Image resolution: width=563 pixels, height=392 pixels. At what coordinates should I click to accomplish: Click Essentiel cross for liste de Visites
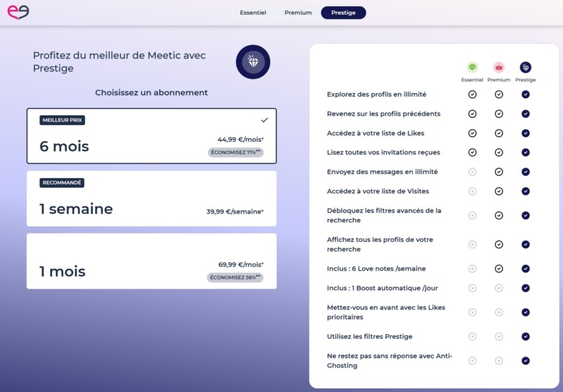472,191
